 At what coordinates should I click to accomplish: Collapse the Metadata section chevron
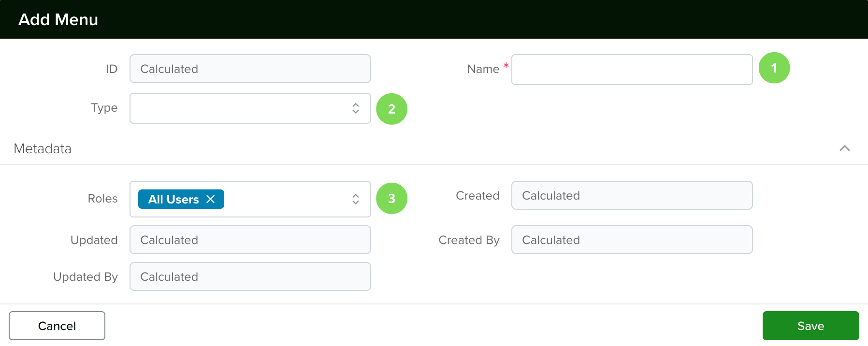[844, 148]
